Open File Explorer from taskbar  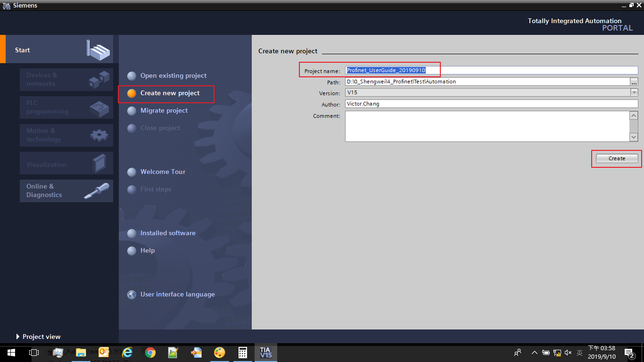[81, 353]
